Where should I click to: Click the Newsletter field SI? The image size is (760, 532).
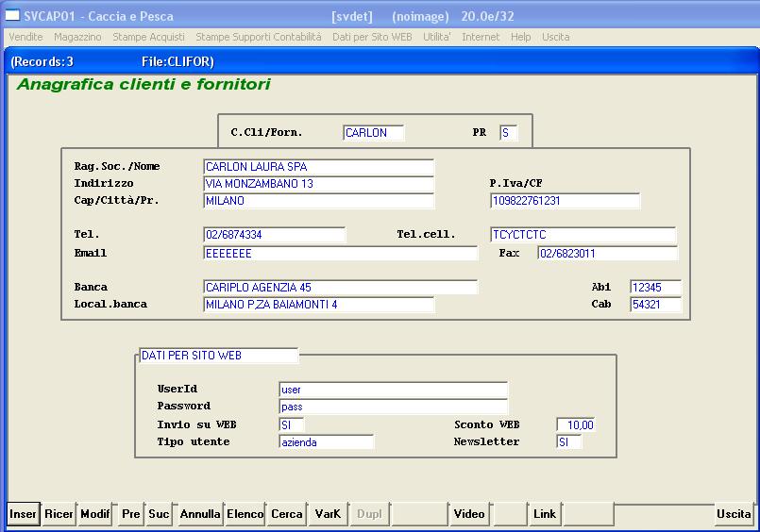pos(568,442)
